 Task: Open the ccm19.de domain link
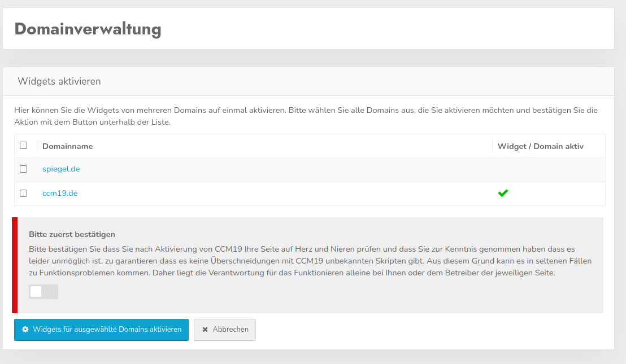pos(60,193)
